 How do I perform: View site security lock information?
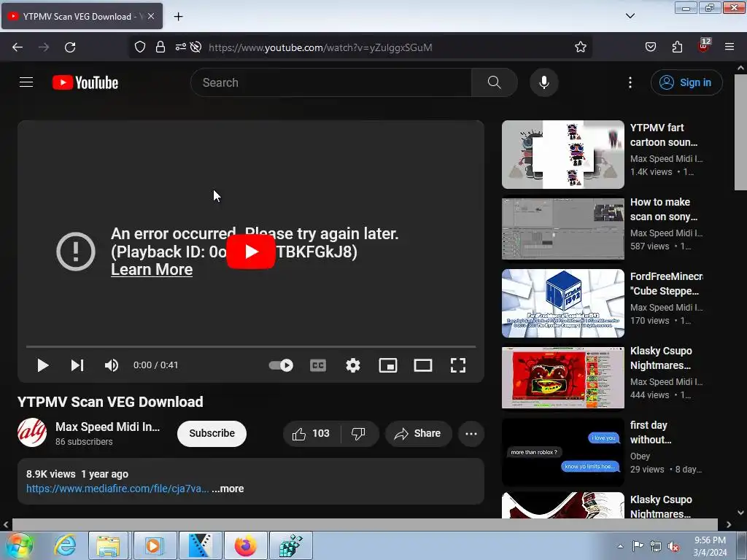coord(160,47)
